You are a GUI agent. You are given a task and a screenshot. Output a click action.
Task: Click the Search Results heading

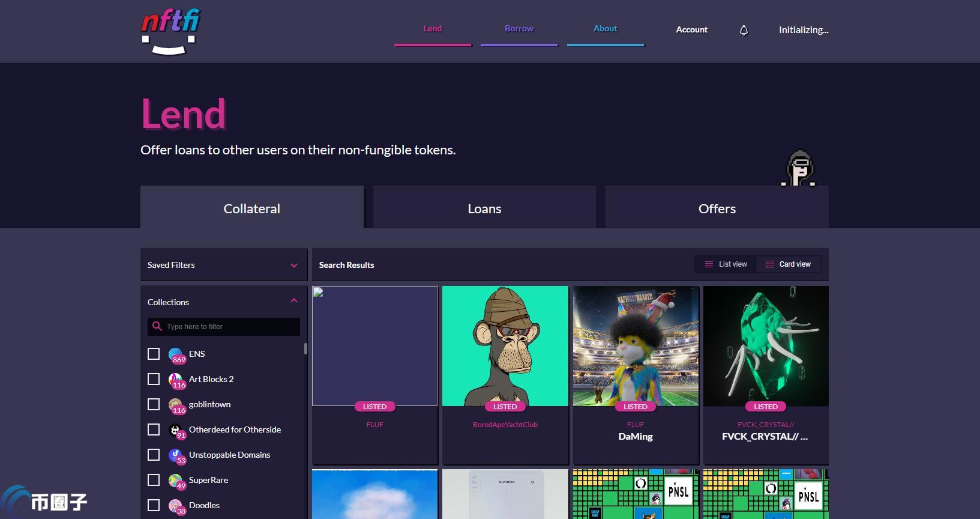coord(346,265)
